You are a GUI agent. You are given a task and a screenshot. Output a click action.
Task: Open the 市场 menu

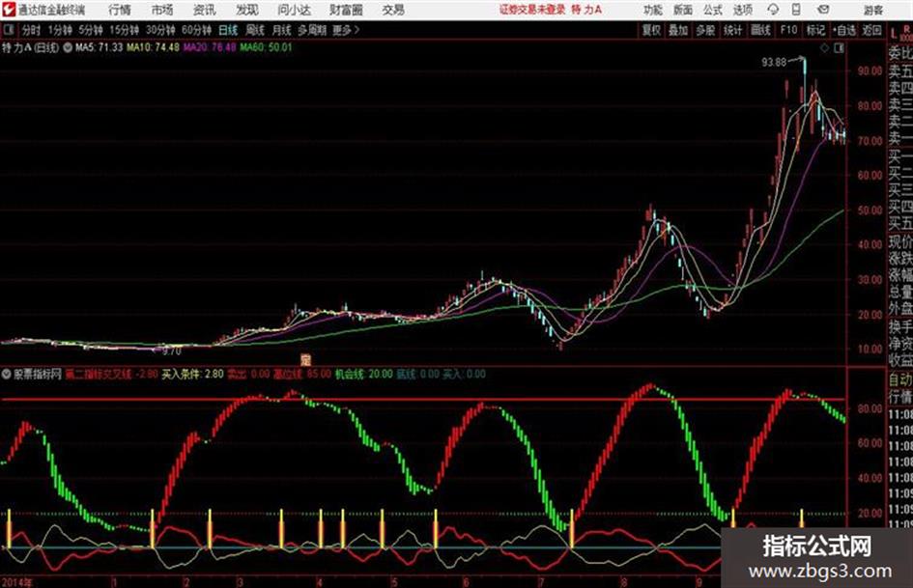pos(162,10)
